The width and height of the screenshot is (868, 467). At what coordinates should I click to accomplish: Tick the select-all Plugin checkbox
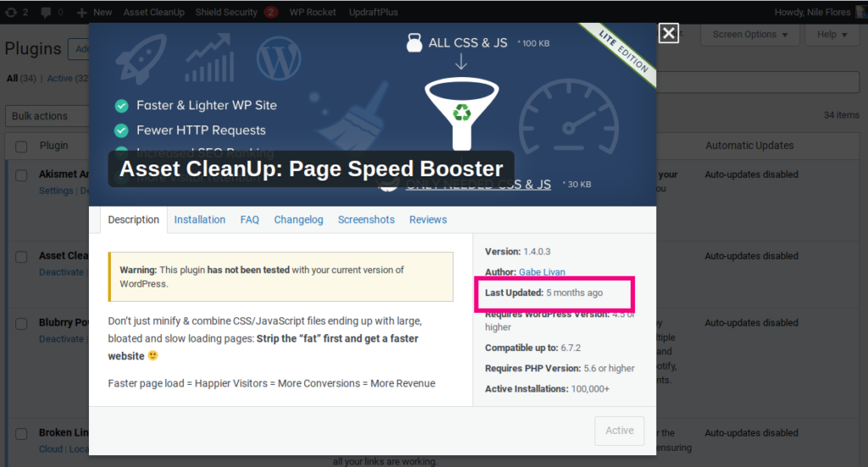tap(21, 147)
